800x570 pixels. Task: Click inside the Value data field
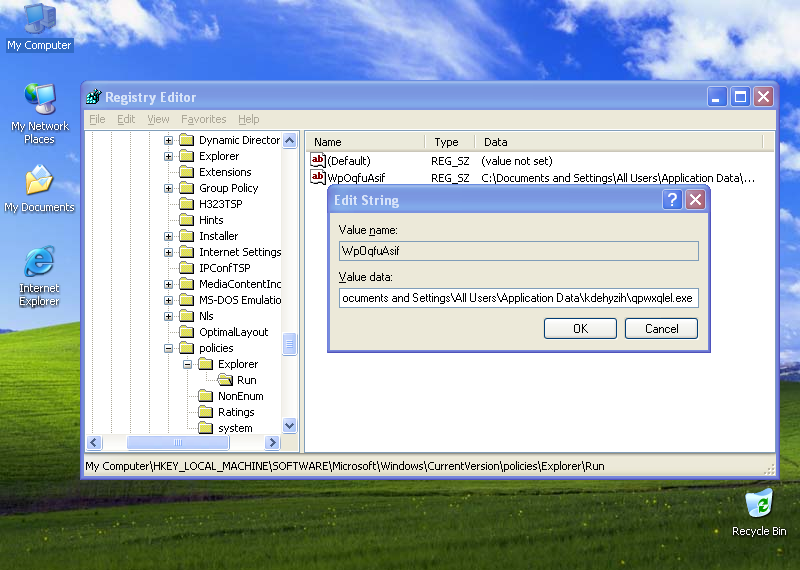coord(518,298)
